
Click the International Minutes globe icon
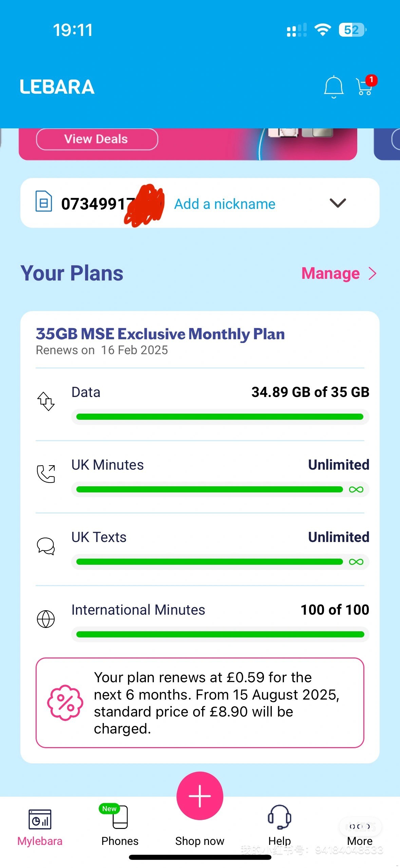coord(46,619)
